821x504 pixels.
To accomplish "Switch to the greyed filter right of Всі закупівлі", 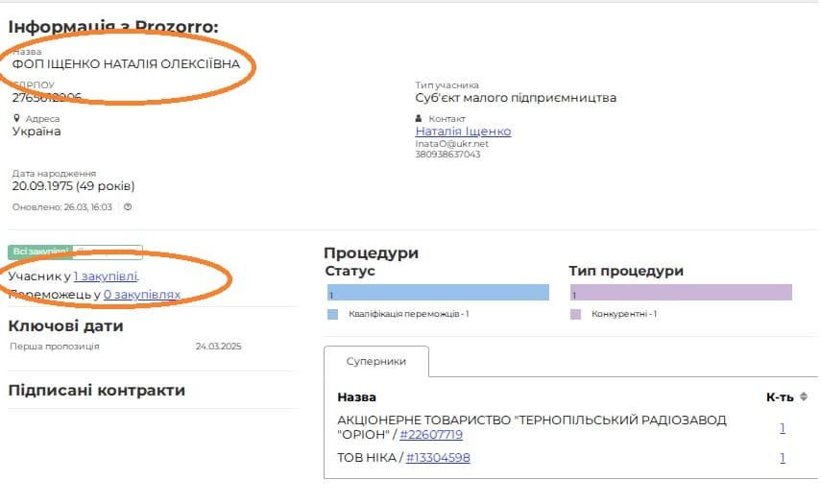I will pos(109,252).
